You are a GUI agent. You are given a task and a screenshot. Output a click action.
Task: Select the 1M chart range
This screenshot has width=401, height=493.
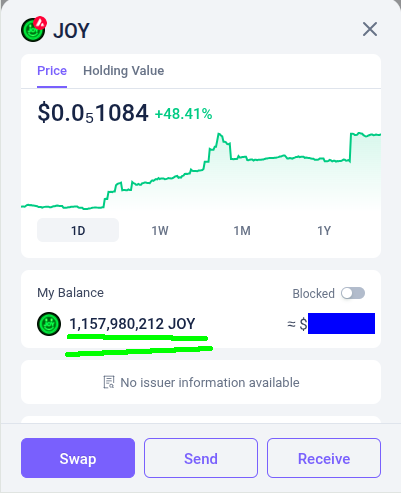242,230
